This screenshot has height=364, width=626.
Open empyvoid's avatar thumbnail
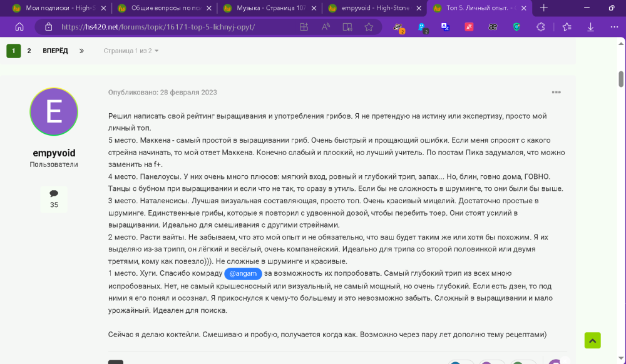click(x=54, y=111)
